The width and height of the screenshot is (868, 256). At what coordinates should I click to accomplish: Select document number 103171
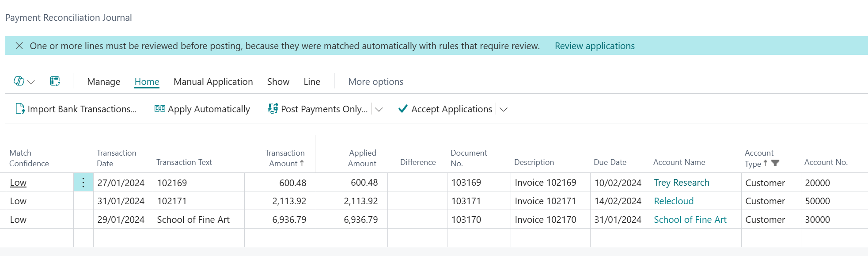(479, 201)
